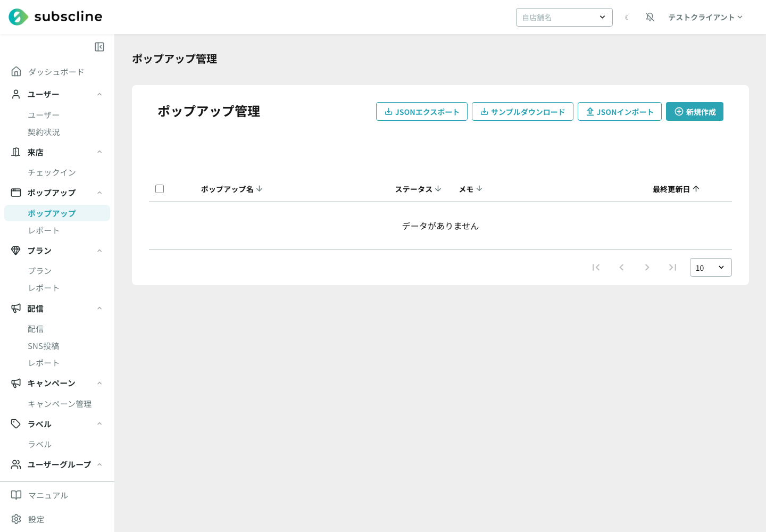Image resolution: width=766 pixels, height=532 pixels.
Task: Click the マニュアル book icon
Action: pyautogui.click(x=16, y=495)
